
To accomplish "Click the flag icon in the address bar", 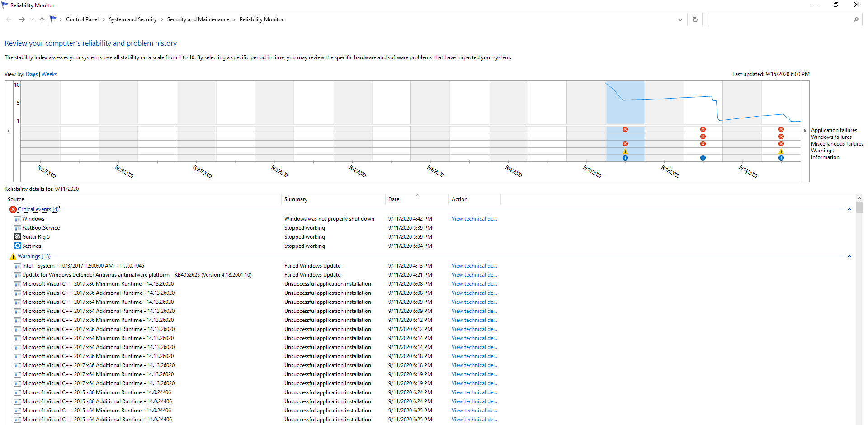I will (x=53, y=19).
